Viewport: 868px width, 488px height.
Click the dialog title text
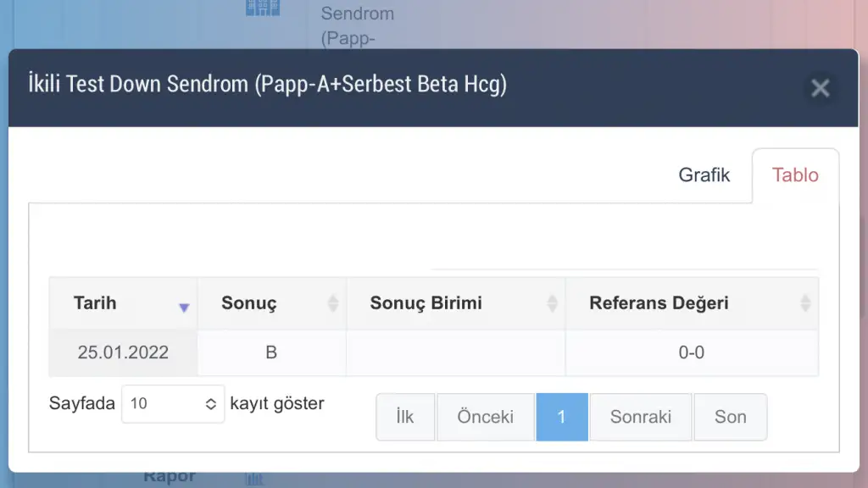(267, 85)
